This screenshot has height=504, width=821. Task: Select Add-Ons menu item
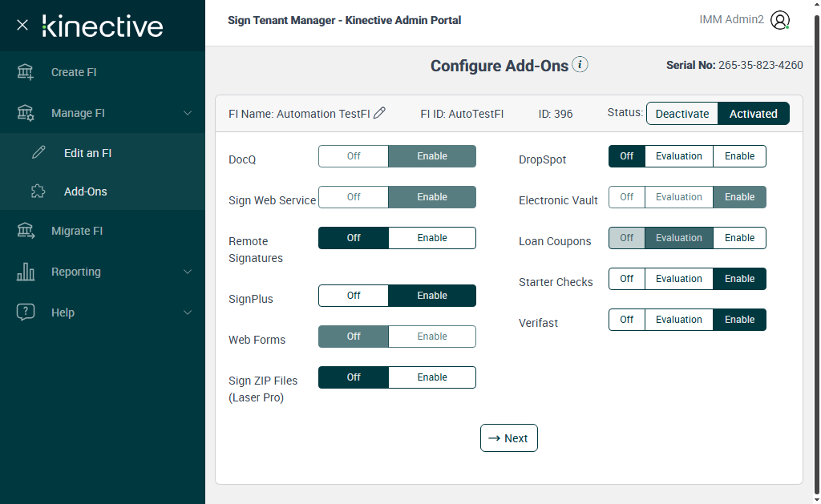tap(103, 192)
